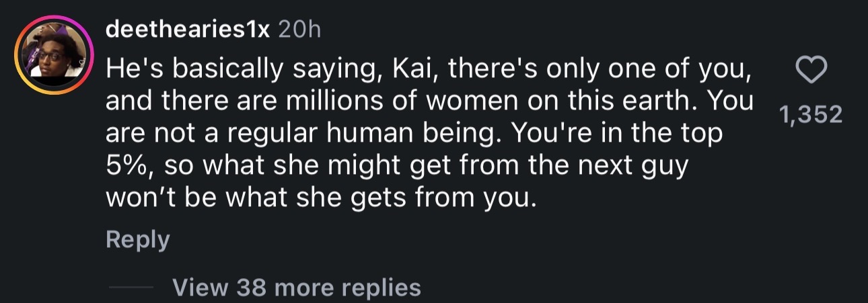The height and width of the screenshot is (303, 868).
Task: Reply to deethearies1x's comment
Action: (x=137, y=240)
